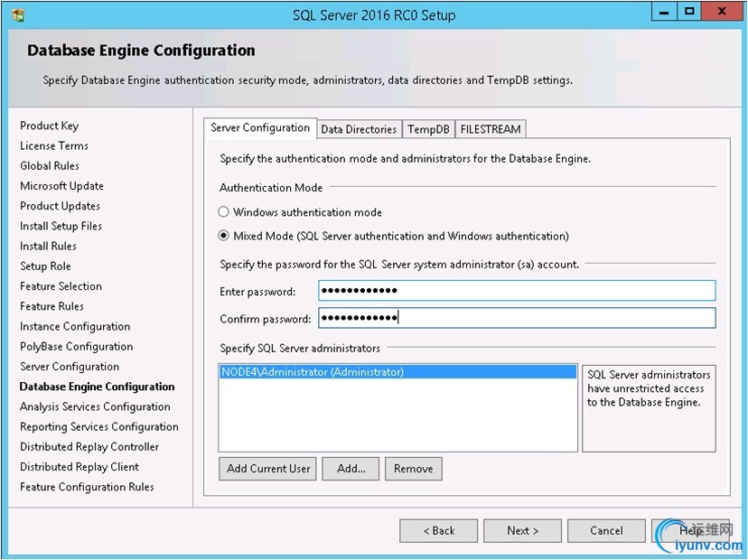Minimize the SQL Server Setup window
The image size is (748, 560).
coord(665,12)
